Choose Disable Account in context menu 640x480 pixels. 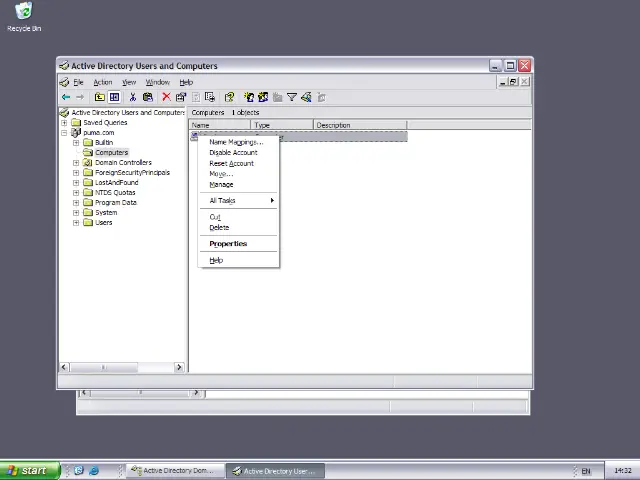coord(239,153)
